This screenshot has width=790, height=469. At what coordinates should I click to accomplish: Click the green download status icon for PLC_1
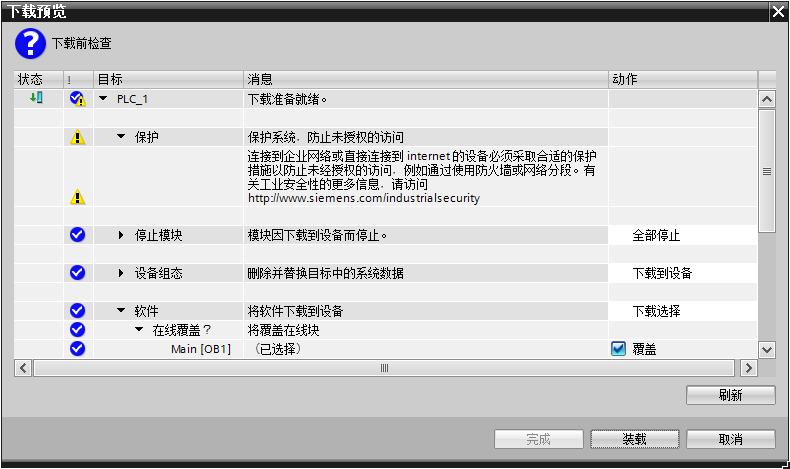[x=36, y=98]
